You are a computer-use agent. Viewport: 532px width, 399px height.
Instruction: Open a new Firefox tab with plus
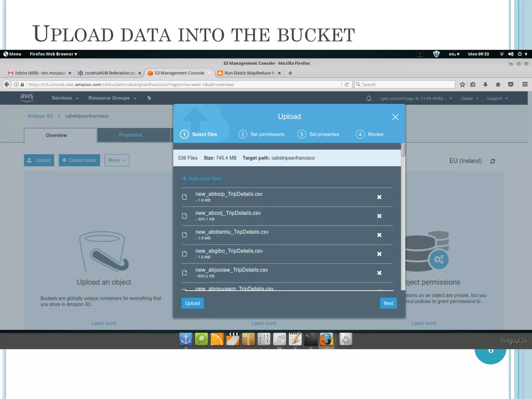(290, 73)
